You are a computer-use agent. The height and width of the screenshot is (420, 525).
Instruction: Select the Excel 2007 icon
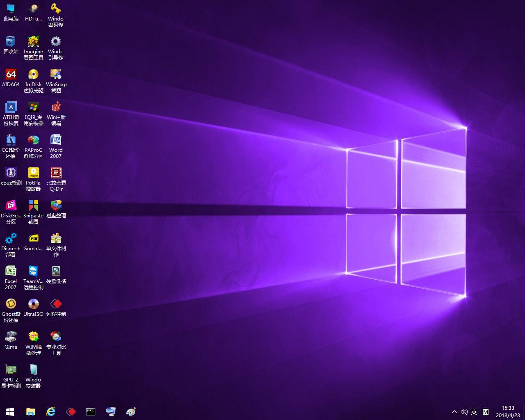click(11, 278)
